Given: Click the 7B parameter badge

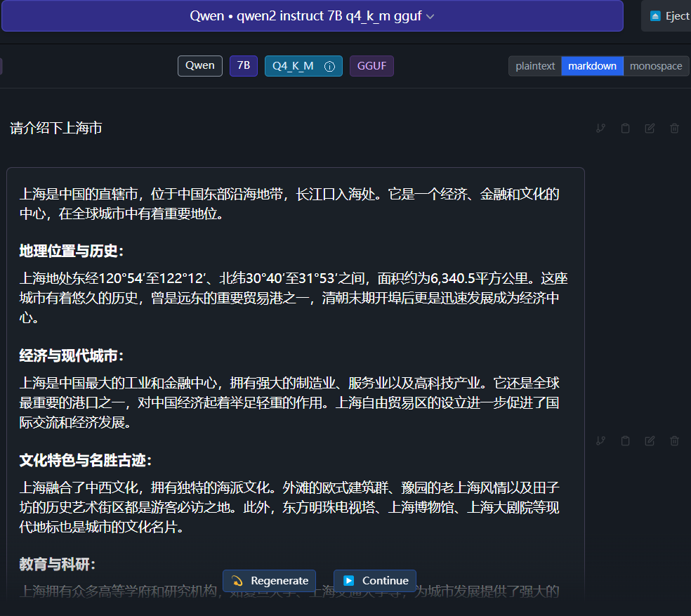Looking at the screenshot, I should pyautogui.click(x=243, y=65).
